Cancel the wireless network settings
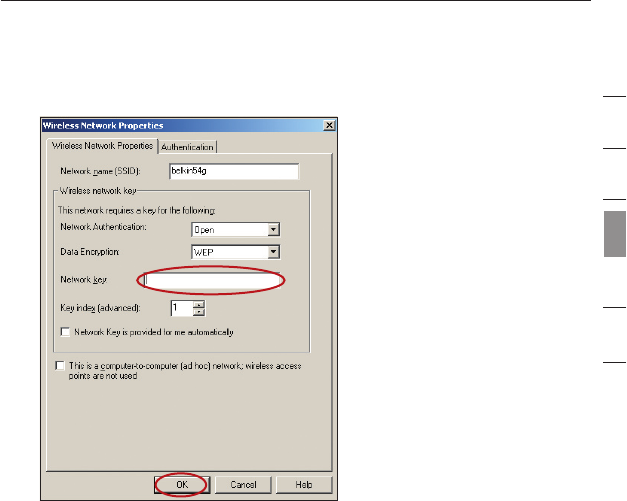 (x=243, y=485)
